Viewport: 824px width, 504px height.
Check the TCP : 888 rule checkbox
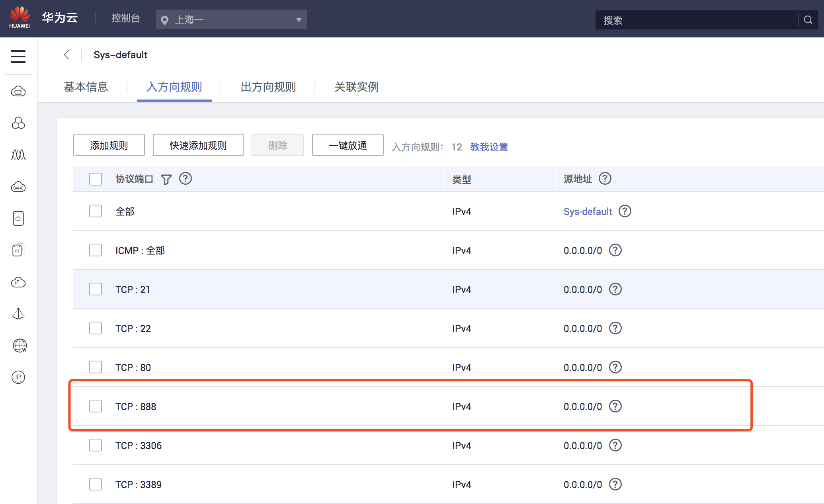[x=96, y=406]
